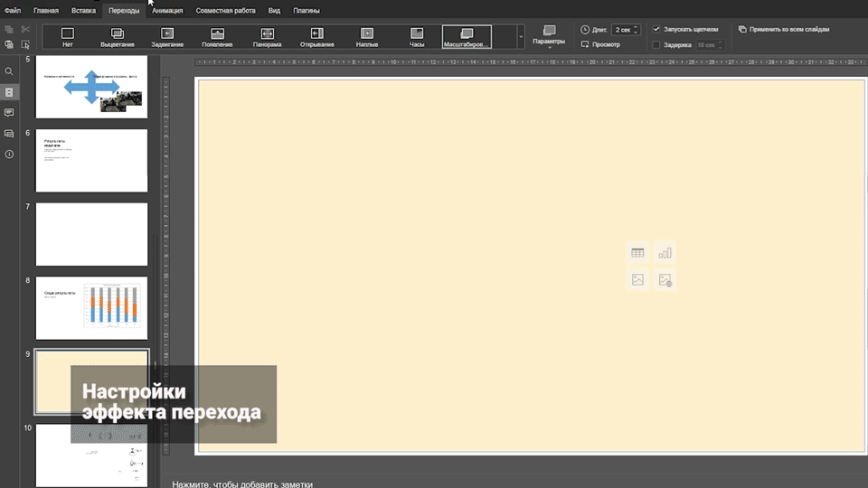Insert an image from file via placeholder
Image resolution: width=868 pixels, height=488 pixels.
637,280
